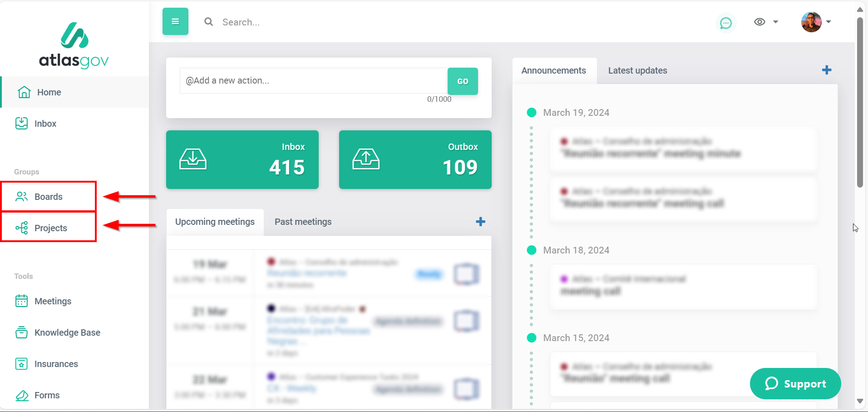Open the Knowledge Base tool
Screen dimensions: 868x412
[67, 333]
